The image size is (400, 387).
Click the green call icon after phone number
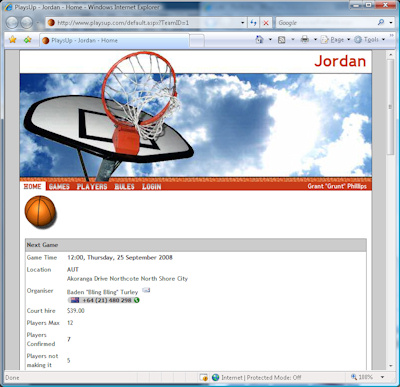137,300
